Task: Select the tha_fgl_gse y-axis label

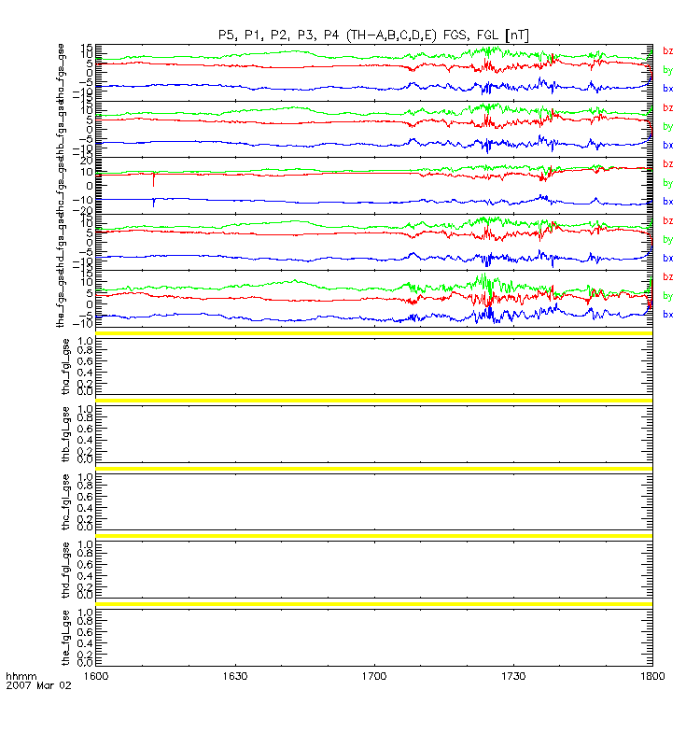Action: point(65,366)
